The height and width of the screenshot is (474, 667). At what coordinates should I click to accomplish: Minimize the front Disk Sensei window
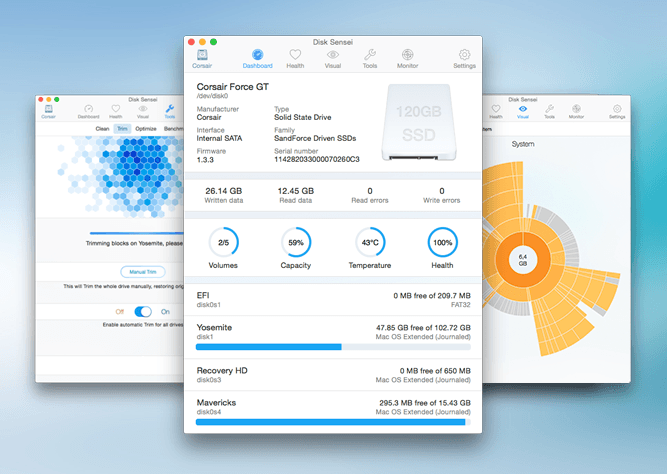202,42
